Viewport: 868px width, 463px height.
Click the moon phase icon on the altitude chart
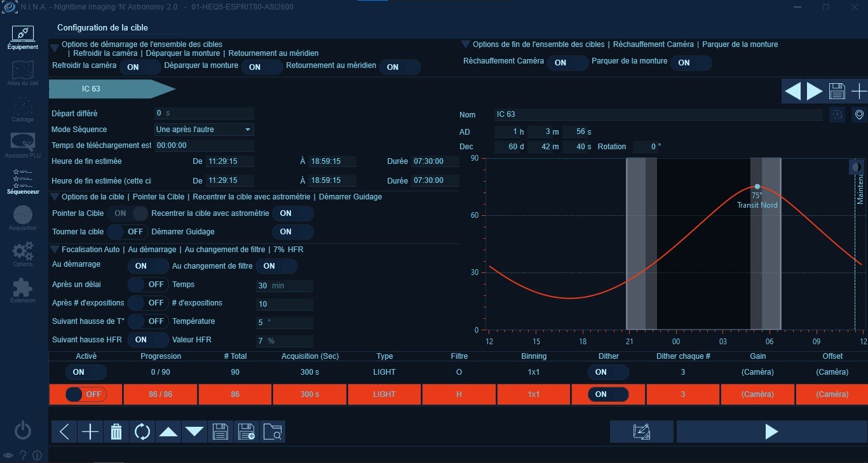pyautogui.click(x=857, y=166)
